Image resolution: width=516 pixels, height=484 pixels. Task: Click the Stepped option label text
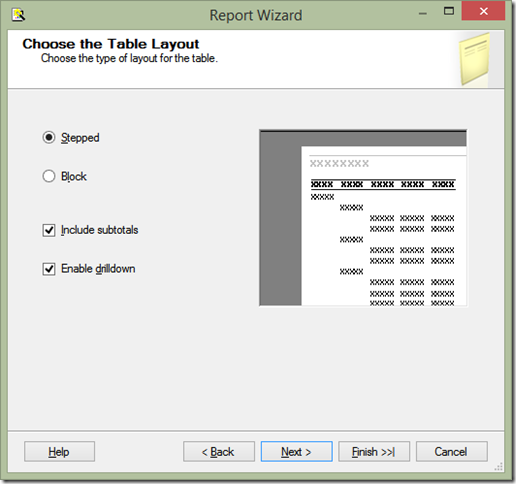80,138
